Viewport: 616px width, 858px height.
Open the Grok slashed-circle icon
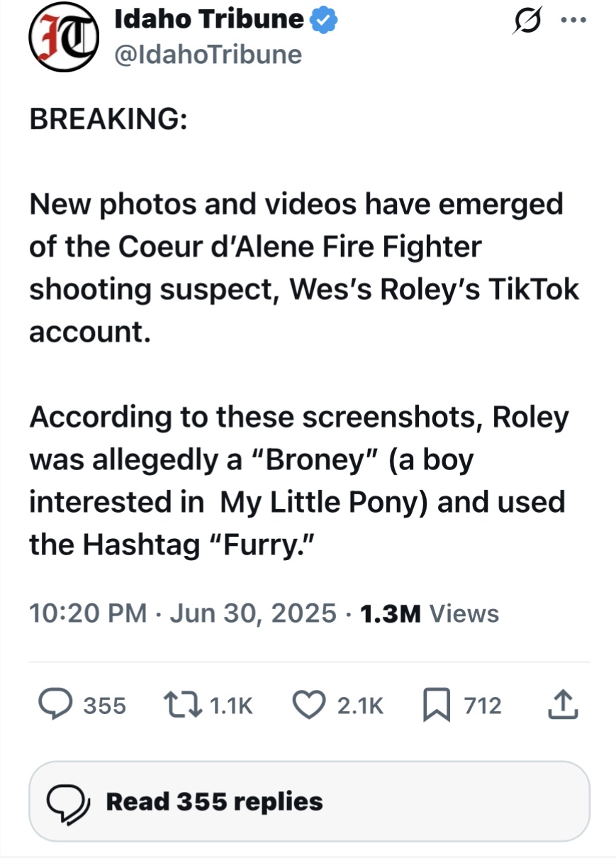pyautogui.click(x=527, y=22)
